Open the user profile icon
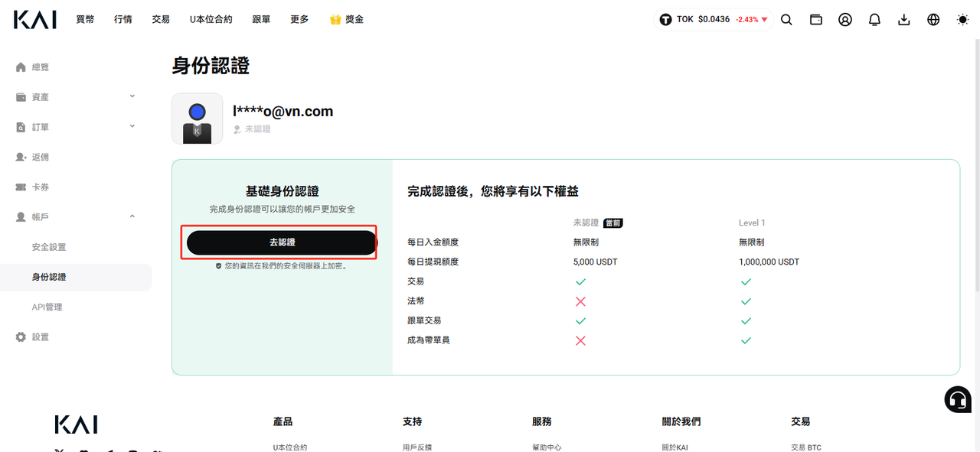 click(845, 20)
